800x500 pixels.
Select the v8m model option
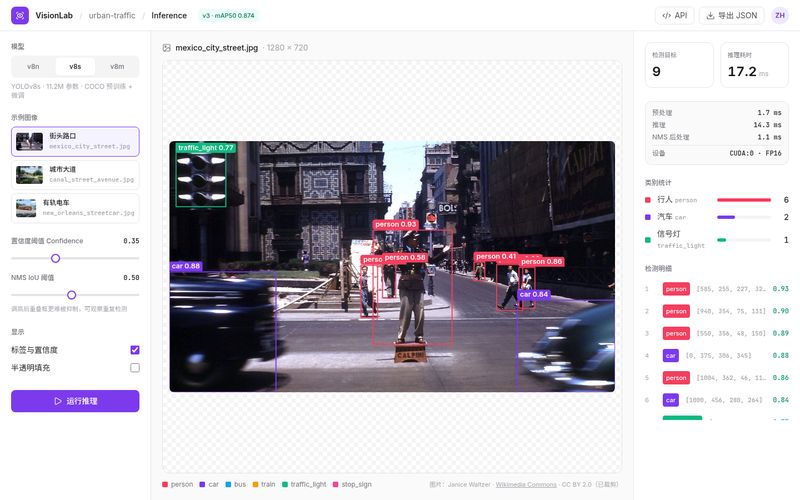pos(117,66)
